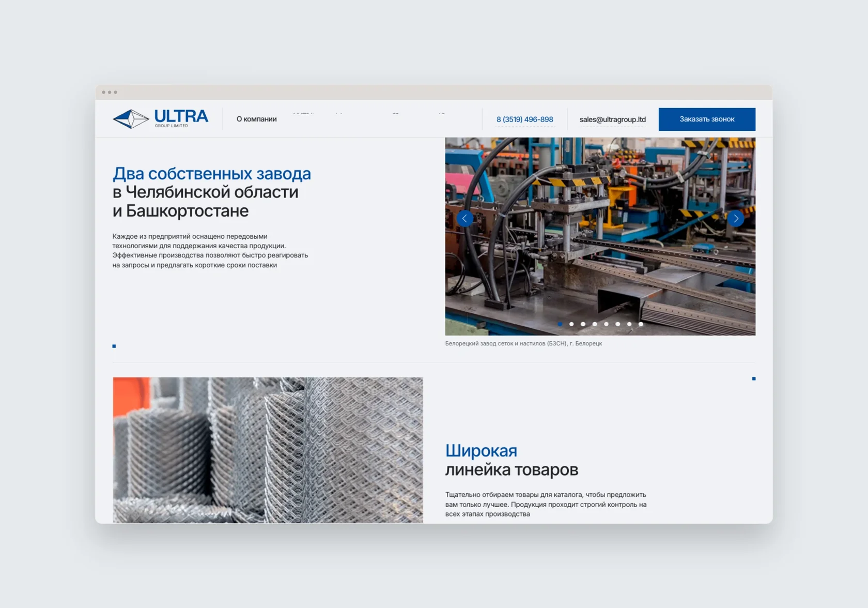Open the «О компании» menu item
868x608 pixels.
pyautogui.click(x=256, y=119)
